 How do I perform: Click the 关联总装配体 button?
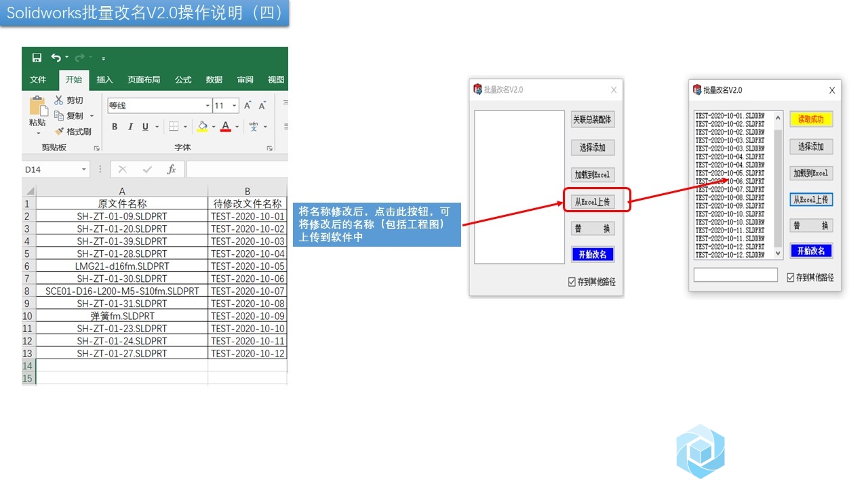(593, 120)
